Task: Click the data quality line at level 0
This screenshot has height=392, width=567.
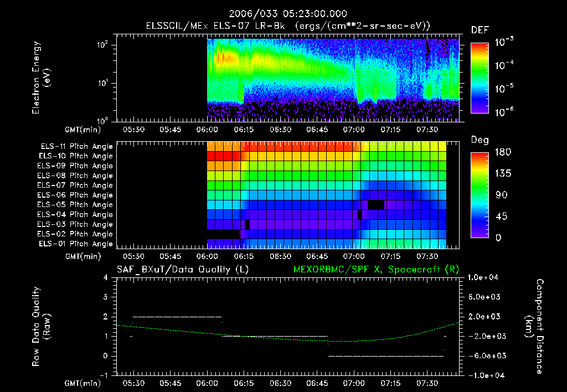Action: coord(386,356)
